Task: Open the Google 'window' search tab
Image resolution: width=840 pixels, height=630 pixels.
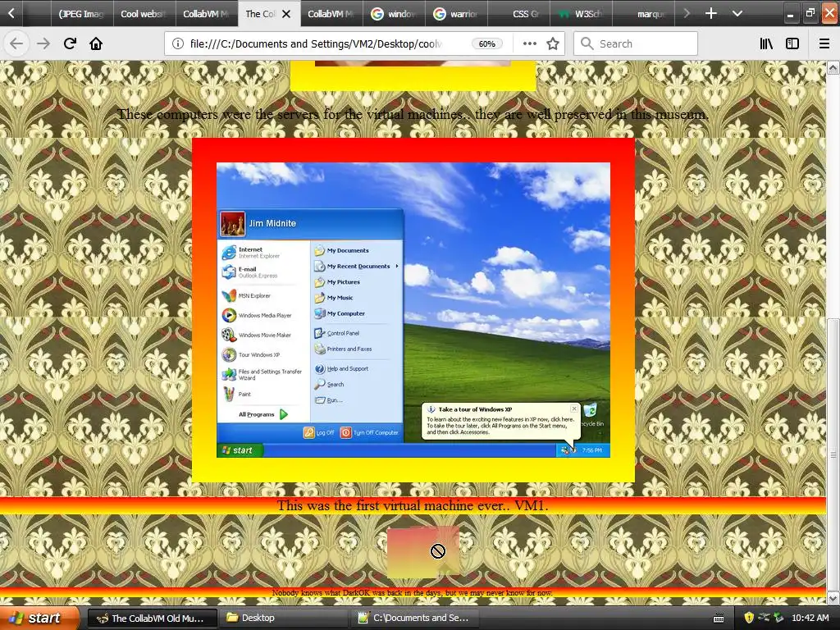Action: (394, 13)
